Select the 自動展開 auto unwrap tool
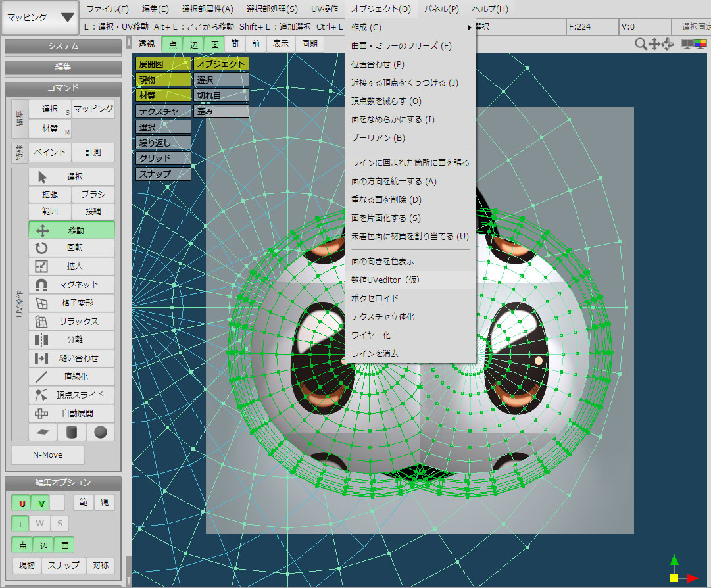 click(x=72, y=414)
